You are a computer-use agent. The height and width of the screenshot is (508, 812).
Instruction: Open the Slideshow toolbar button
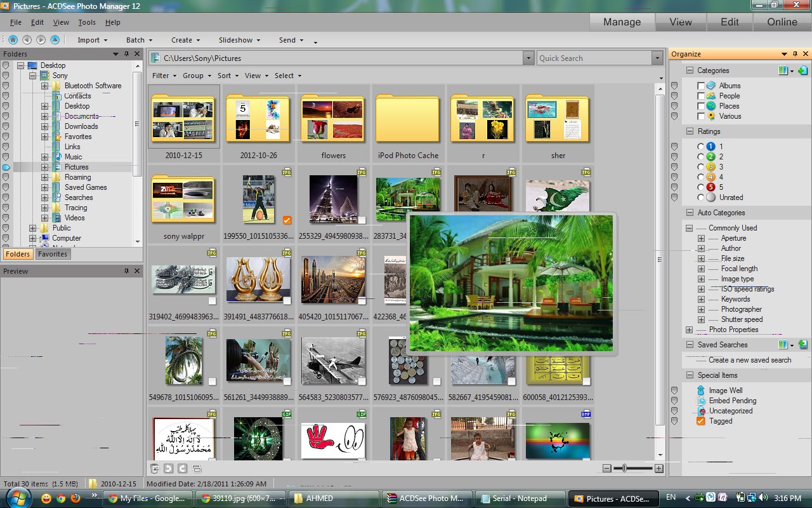point(239,40)
